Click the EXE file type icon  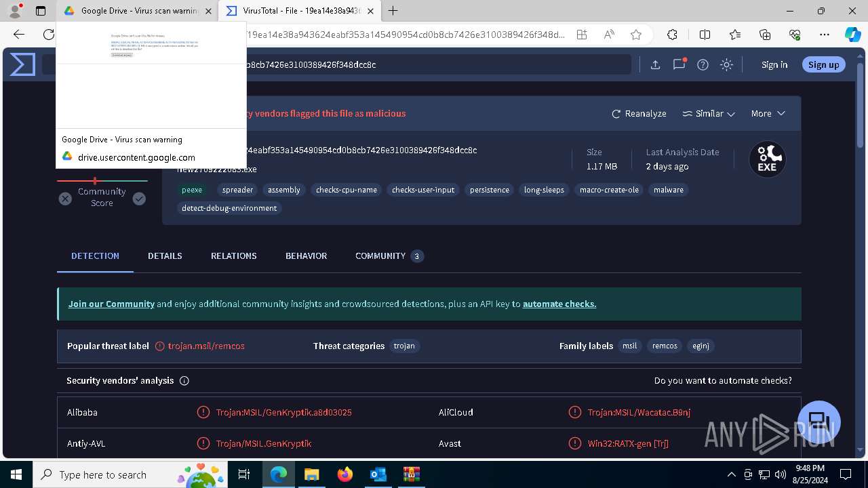pos(767,160)
